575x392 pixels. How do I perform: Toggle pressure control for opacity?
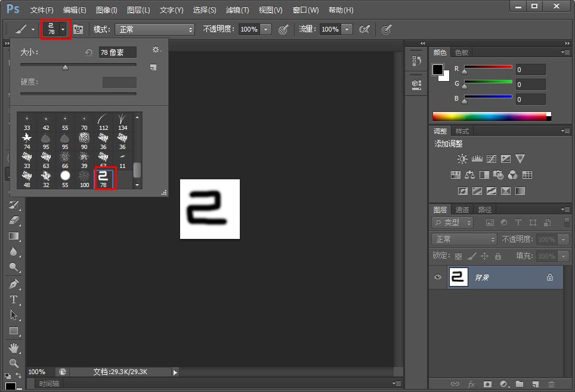click(x=283, y=29)
